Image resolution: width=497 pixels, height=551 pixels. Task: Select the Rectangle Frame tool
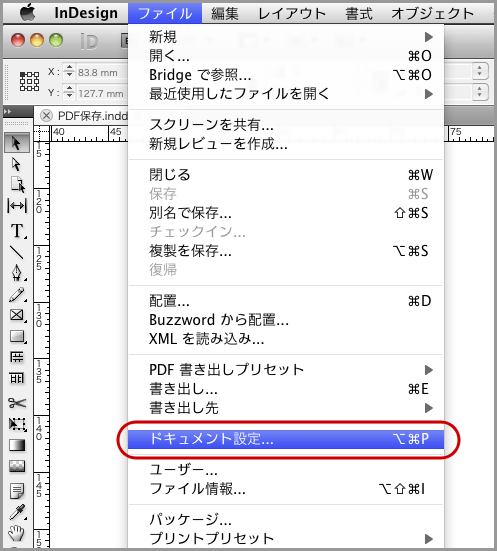17,315
